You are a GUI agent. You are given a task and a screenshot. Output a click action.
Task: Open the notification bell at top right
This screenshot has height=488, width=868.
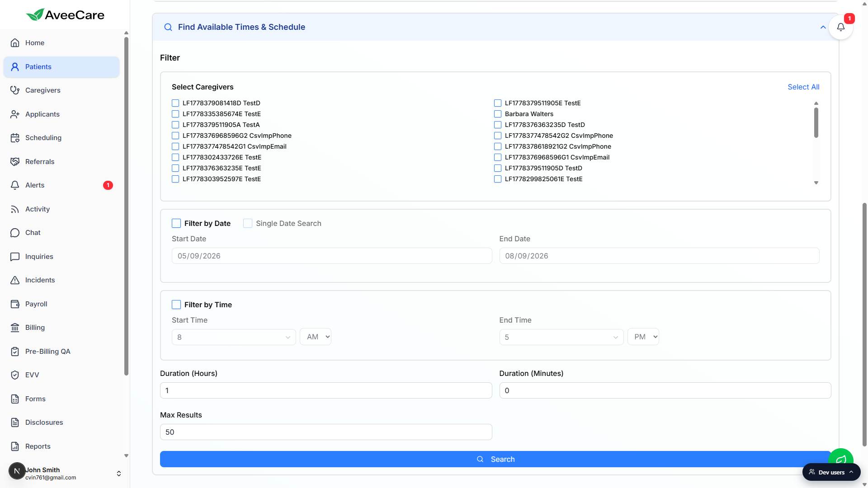tap(841, 27)
